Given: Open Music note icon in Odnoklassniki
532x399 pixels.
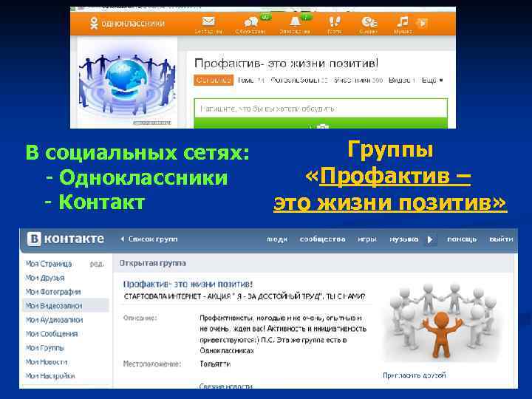Looking at the screenshot, I should [x=403, y=21].
